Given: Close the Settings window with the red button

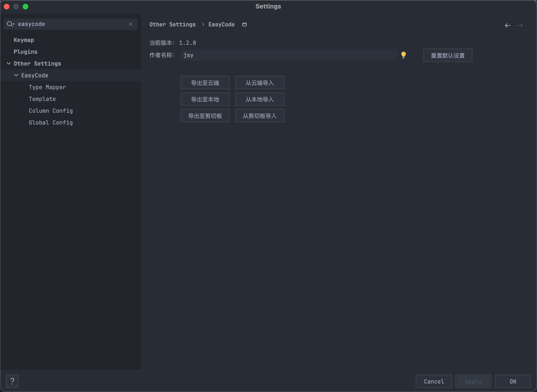Looking at the screenshot, I should (7, 7).
